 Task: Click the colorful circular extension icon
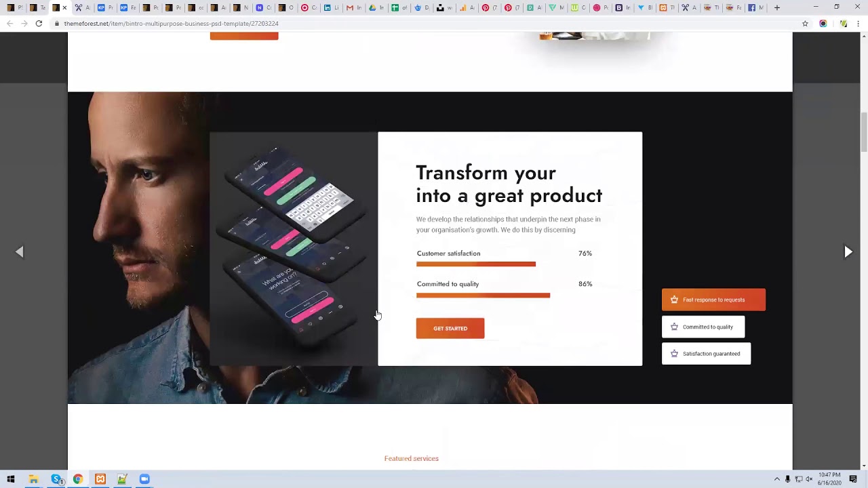(823, 24)
